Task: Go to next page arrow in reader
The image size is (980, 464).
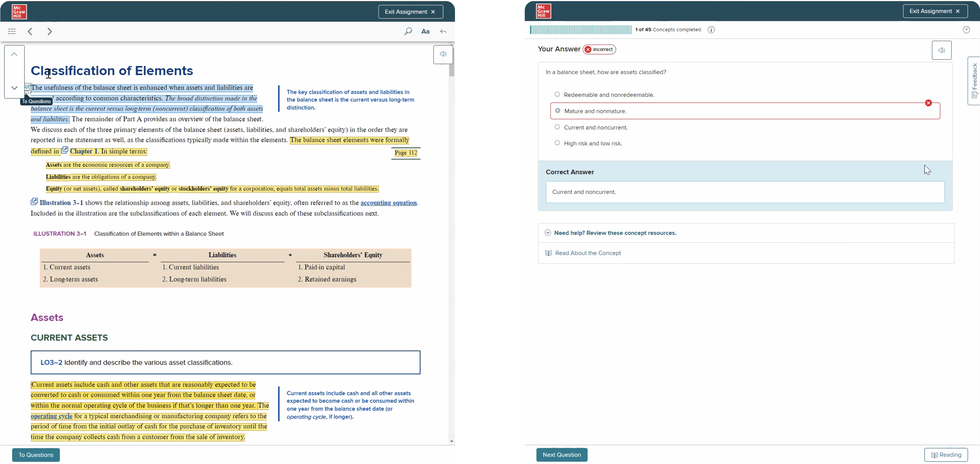Action: tap(49, 32)
